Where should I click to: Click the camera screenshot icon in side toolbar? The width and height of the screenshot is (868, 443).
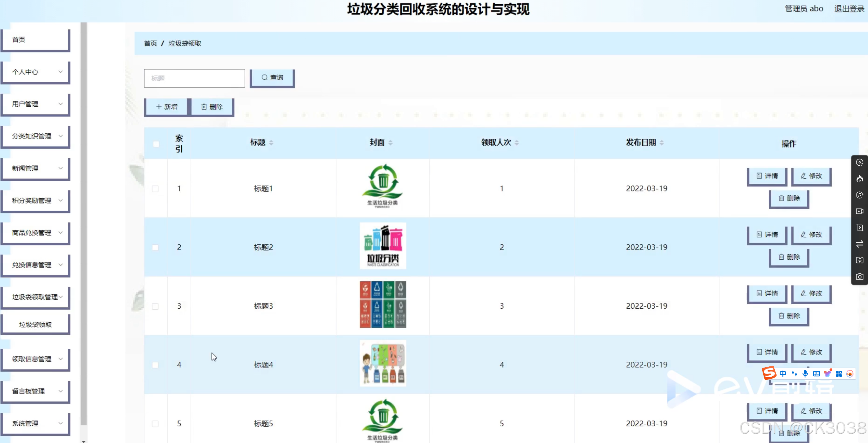pyautogui.click(x=860, y=276)
